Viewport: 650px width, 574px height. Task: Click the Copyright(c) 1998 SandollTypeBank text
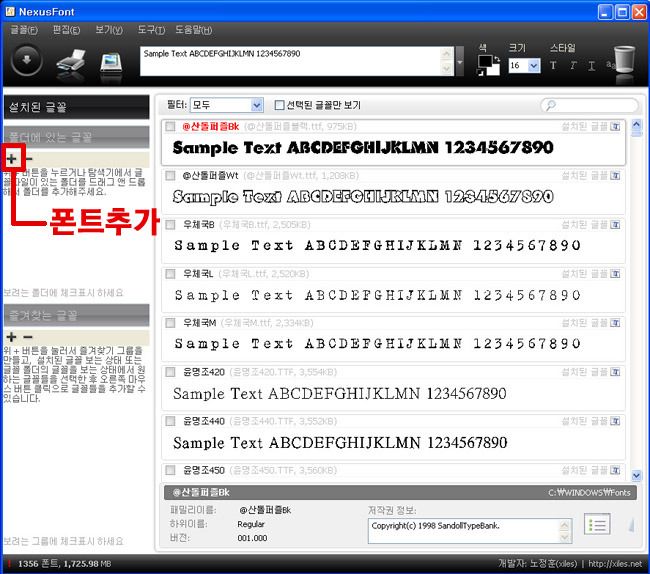(x=435, y=526)
